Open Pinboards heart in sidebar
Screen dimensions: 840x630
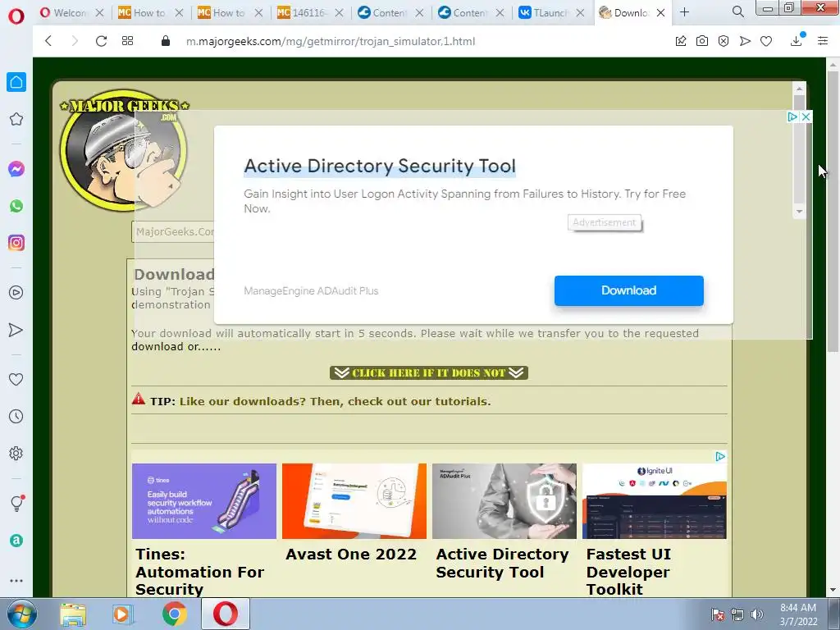(x=16, y=379)
